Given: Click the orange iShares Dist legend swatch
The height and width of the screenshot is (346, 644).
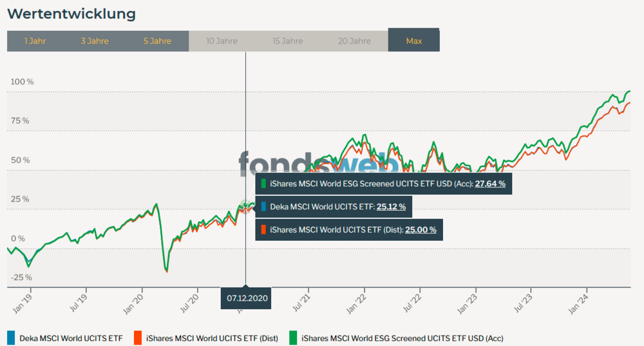Looking at the screenshot, I should [138, 338].
